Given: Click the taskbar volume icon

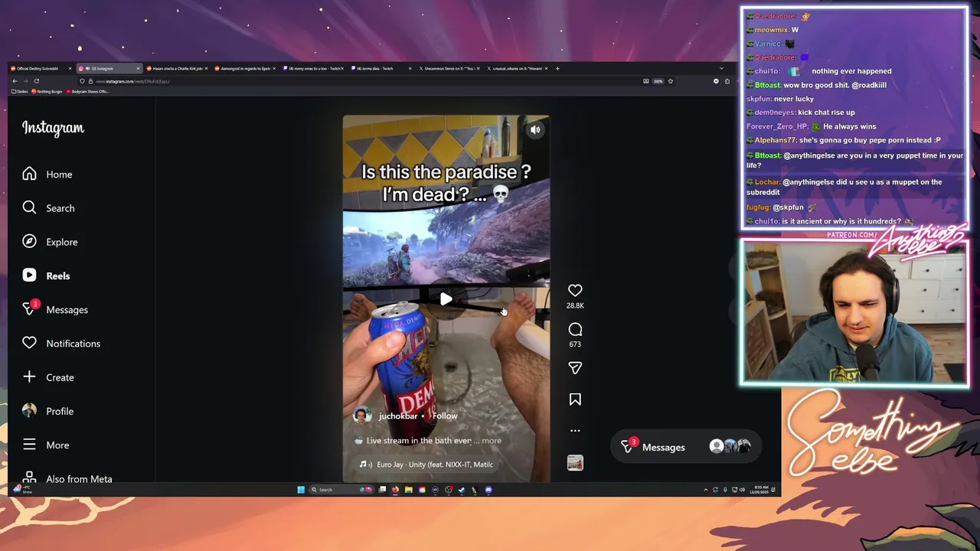Looking at the screenshot, I should [x=742, y=490].
